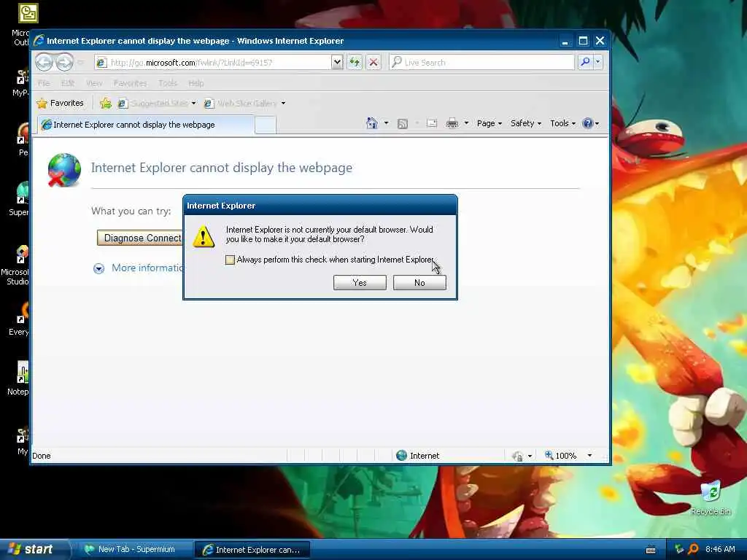The height and width of the screenshot is (560, 747).
Task: Open the View menu
Action: pyautogui.click(x=94, y=83)
